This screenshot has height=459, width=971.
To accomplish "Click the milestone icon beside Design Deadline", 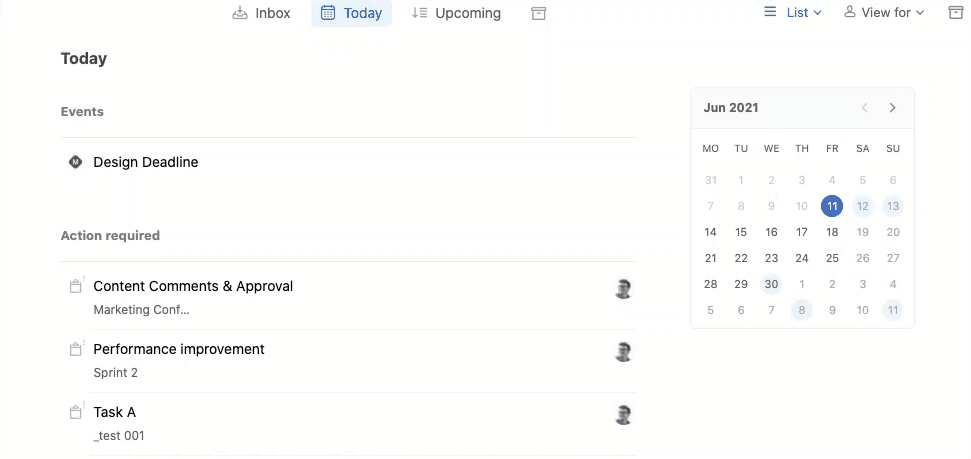I will coord(76,162).
